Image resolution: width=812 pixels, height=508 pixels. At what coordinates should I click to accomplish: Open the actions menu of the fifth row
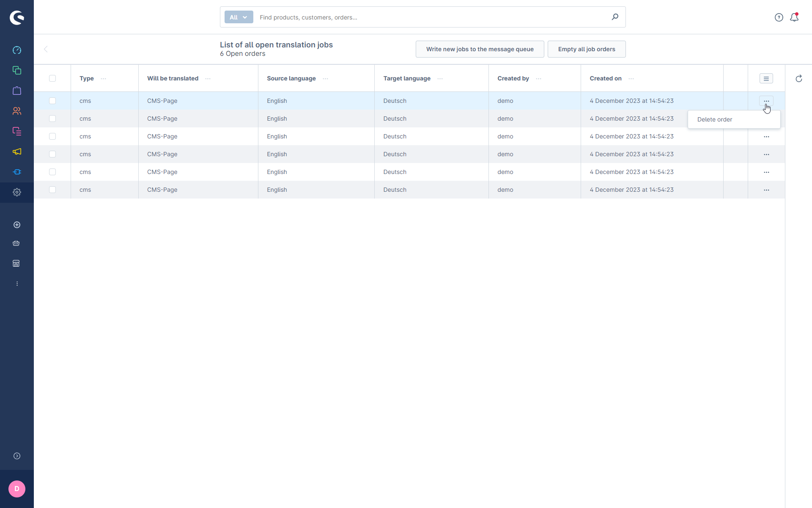tap(766, 172)
